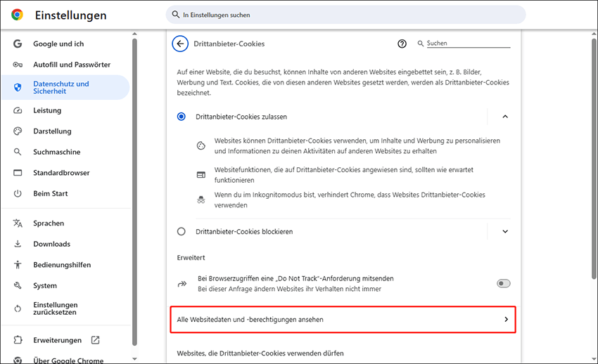Click the sidebar scrollbar down arrow
The height and width of the screenshot is (364, 598).
[134, 358]
